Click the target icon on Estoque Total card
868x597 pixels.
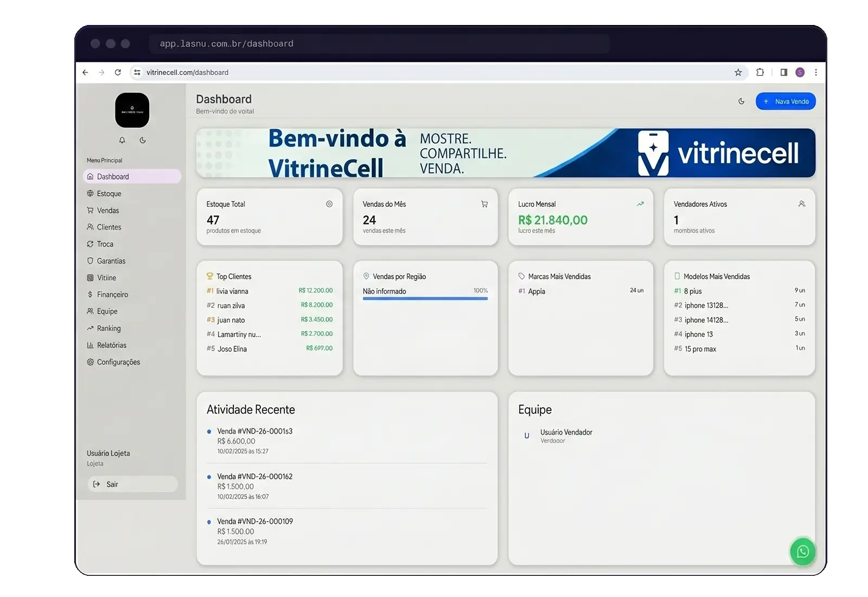(329, 204)
